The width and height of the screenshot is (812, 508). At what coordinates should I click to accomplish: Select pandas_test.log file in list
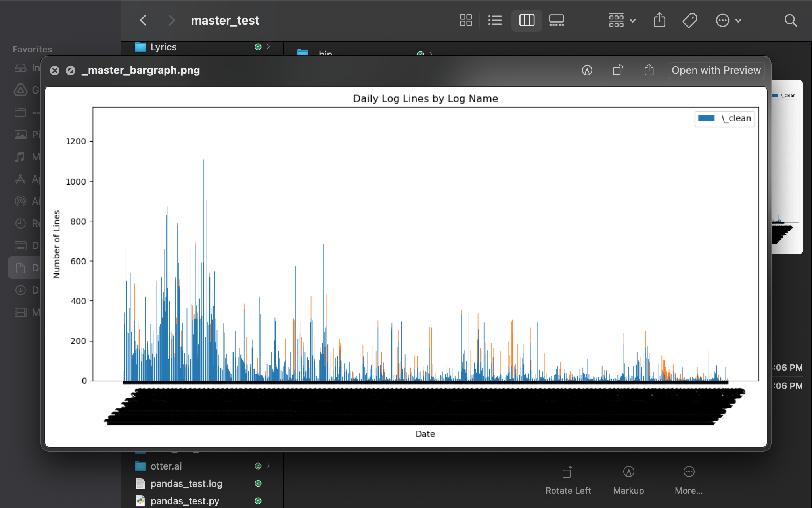[186, 483]
